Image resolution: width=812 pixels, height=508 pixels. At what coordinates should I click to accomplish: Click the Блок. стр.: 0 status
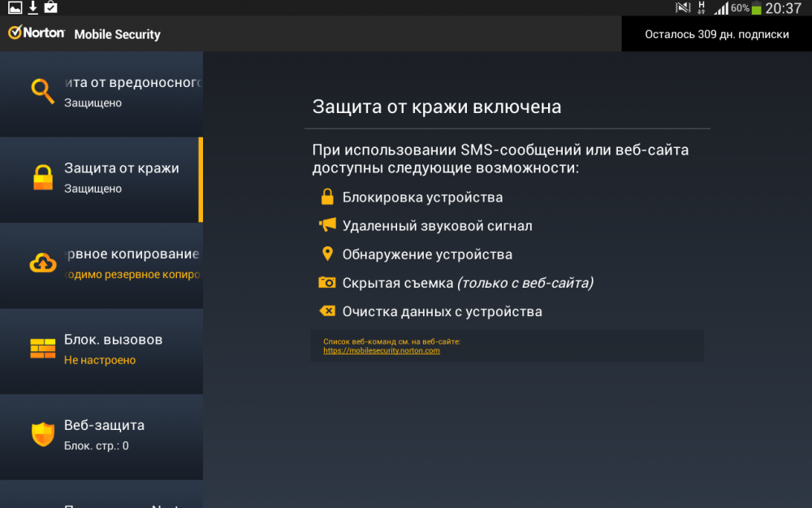[x=97, y=445]
